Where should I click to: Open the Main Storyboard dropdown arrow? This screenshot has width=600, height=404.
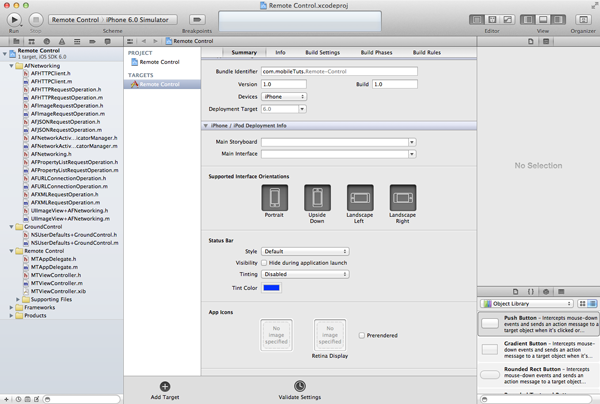coord(412,142)
